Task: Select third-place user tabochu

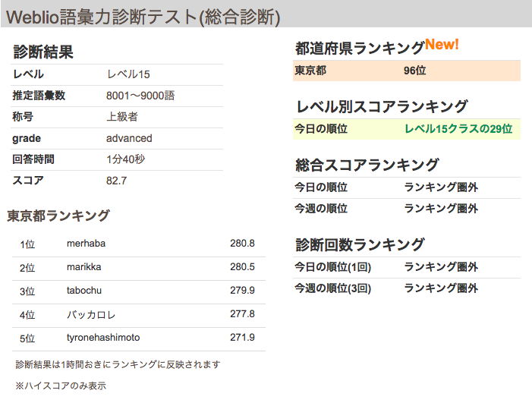Action: pos(84,291)
